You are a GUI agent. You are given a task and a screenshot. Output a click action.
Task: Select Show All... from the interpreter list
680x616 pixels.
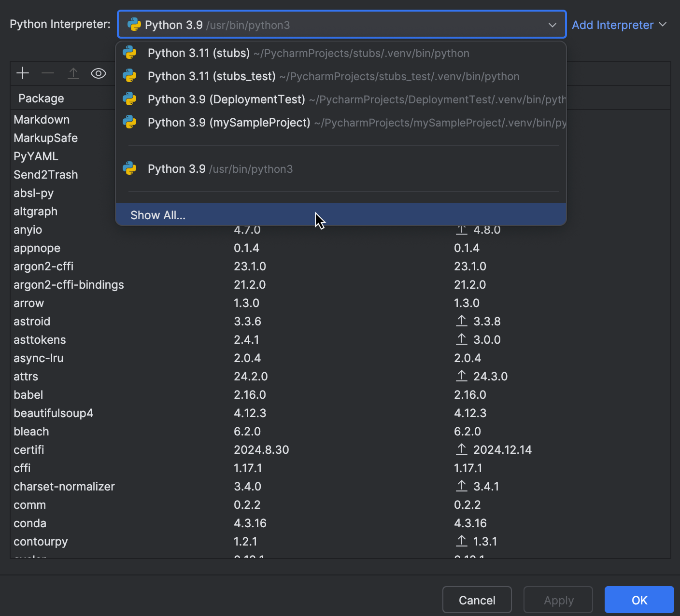[x=158, y=215]
